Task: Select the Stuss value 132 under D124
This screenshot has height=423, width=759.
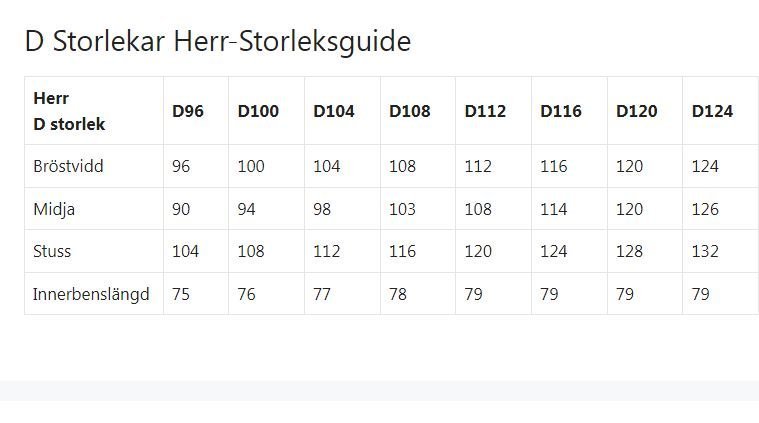Action: click(705, 251)
